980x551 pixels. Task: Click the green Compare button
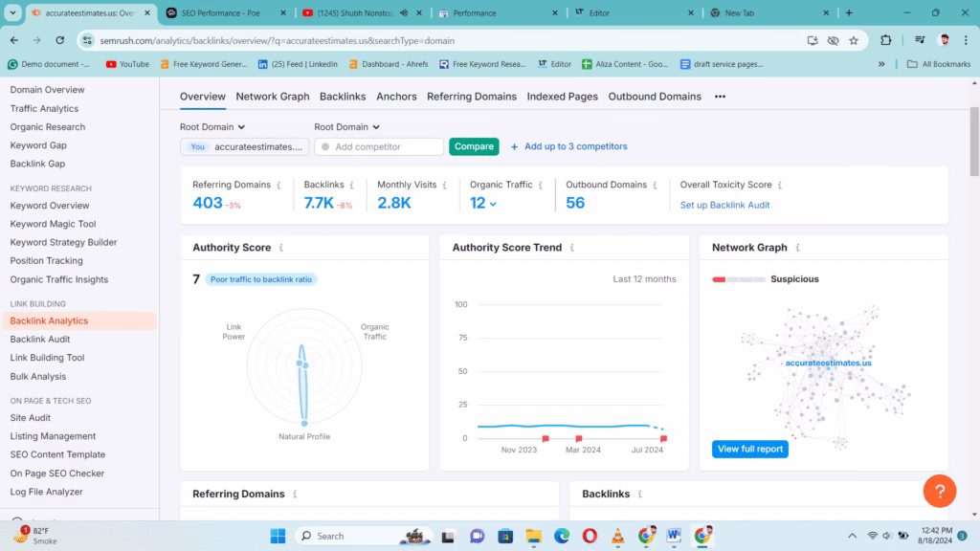pyautogui.click(x=474, y=146)
